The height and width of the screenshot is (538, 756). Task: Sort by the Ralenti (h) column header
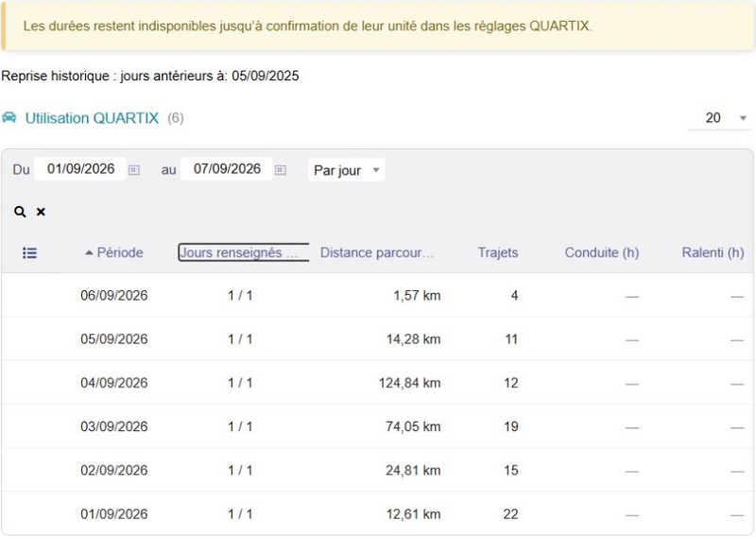[x=713, y=252]
